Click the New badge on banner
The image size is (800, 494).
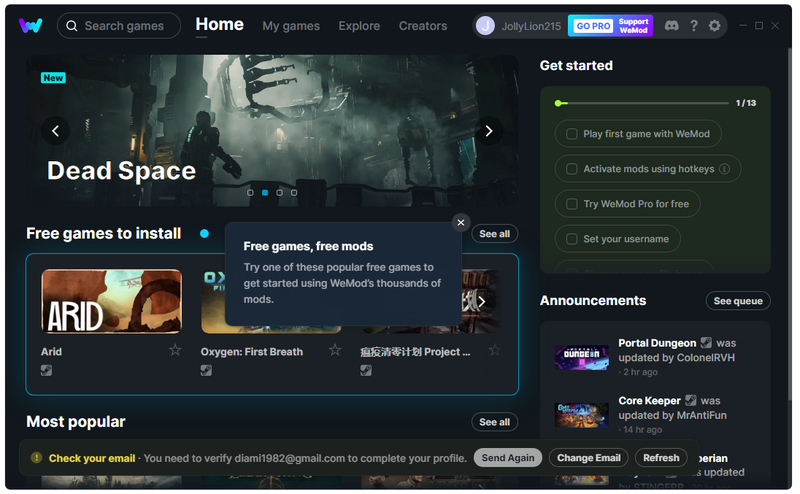(x=53, y=78)
